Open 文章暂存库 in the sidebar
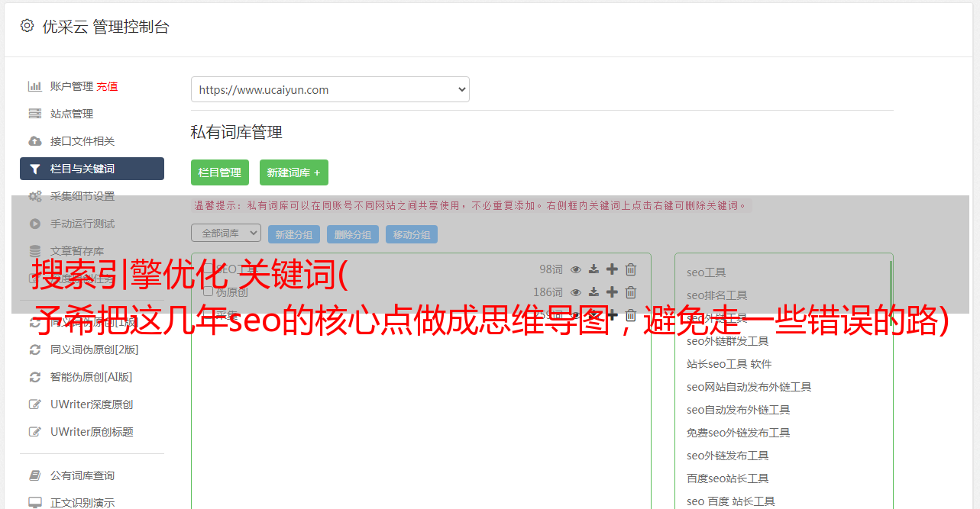 [x=77, y=251]
